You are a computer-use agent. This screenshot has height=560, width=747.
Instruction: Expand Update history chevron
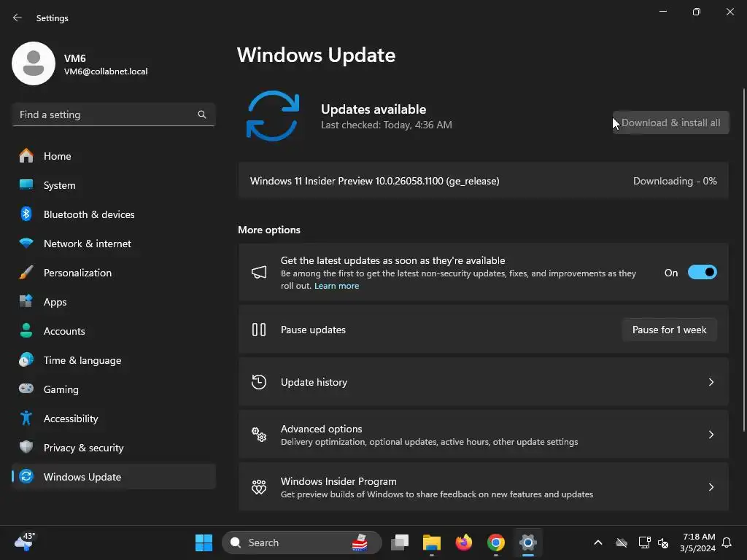coord(711,382)
